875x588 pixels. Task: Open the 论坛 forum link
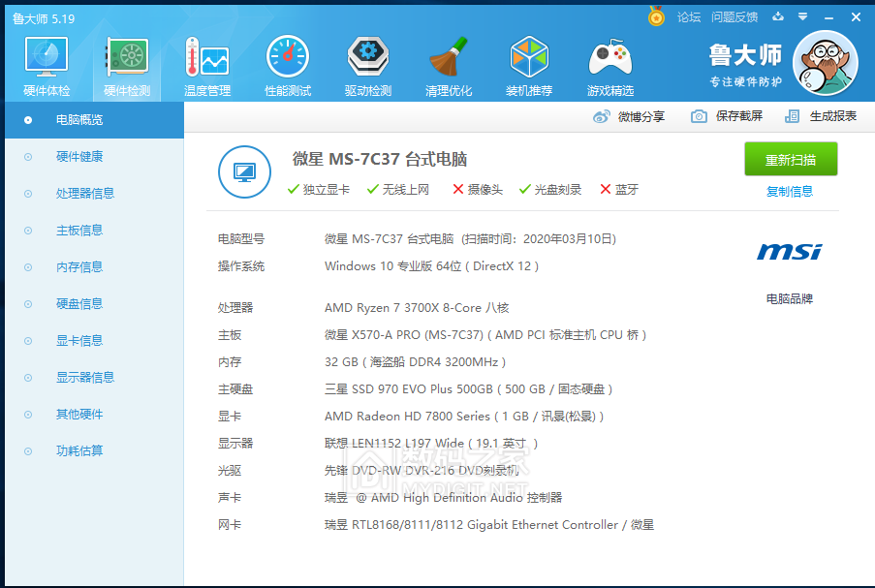(x=689, y=17)
